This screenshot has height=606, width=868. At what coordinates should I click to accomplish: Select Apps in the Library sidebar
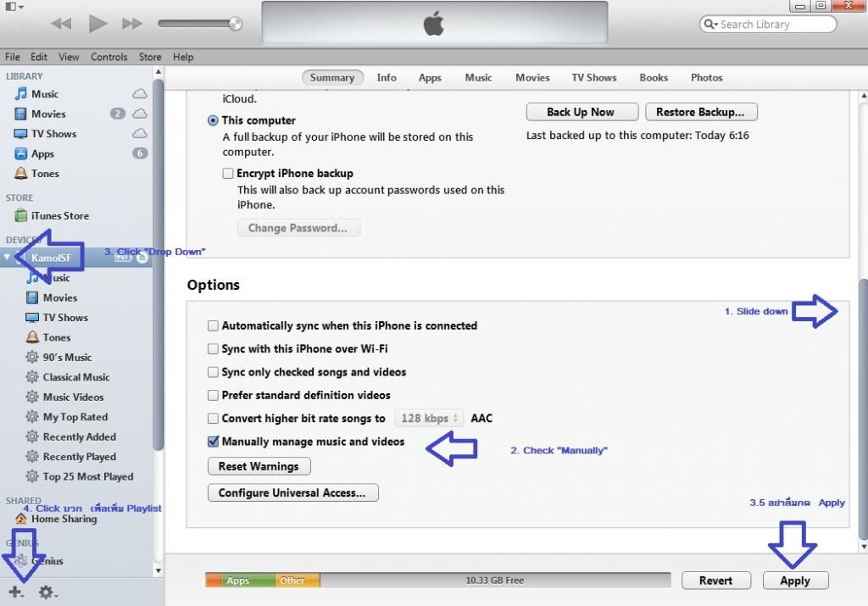tap(42, 154)
